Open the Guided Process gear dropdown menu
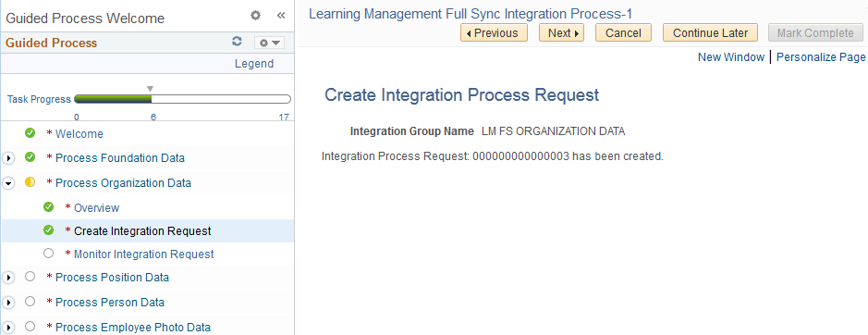Viewport: 868px width, 335px height. (x=269, y=43)
